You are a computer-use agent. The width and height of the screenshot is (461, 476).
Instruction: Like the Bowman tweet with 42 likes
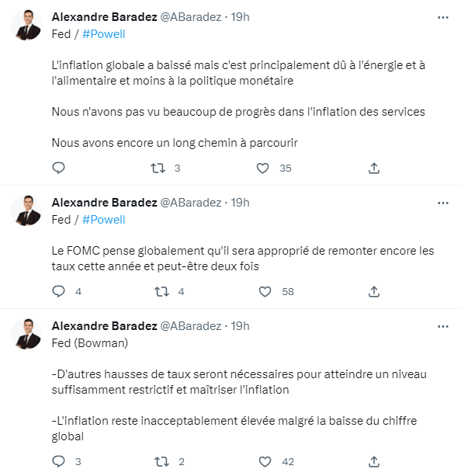[265, 462]
